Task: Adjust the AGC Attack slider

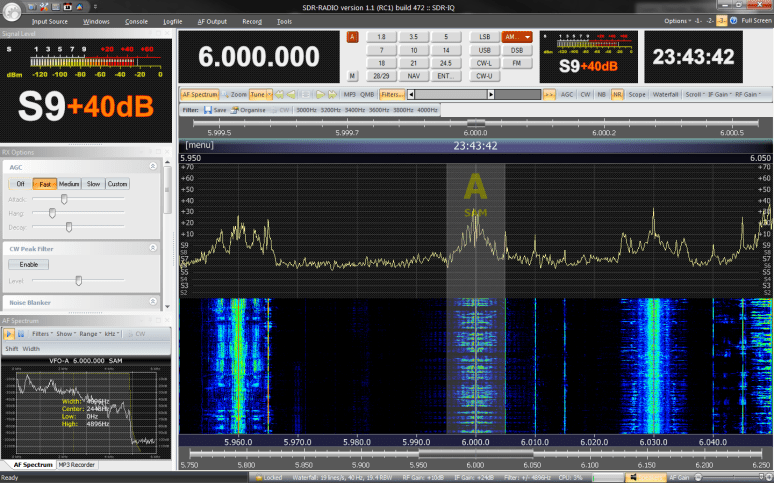Action: (64, 199)
